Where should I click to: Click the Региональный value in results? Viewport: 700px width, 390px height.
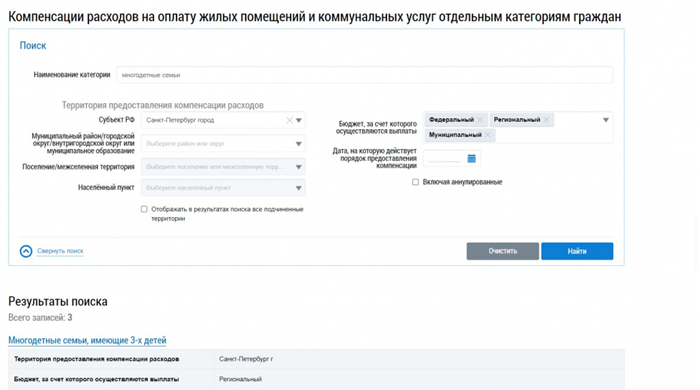tap(240, 379)
